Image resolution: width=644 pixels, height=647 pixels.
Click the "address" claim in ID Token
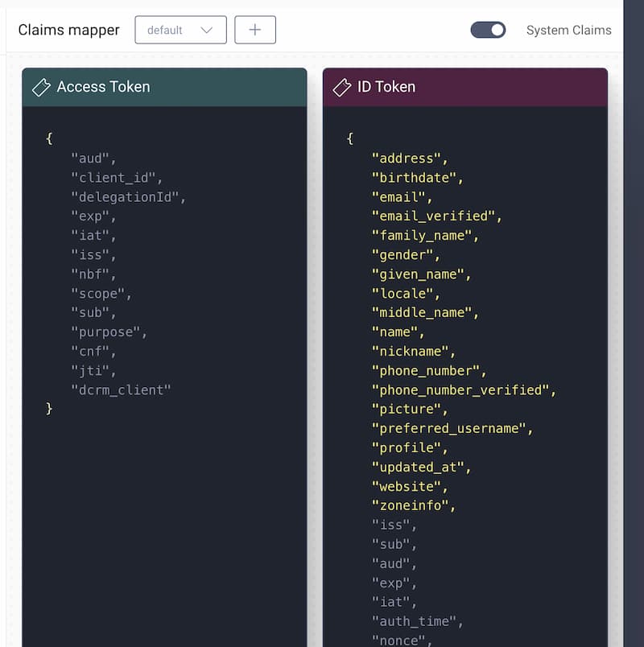(407, 158)
